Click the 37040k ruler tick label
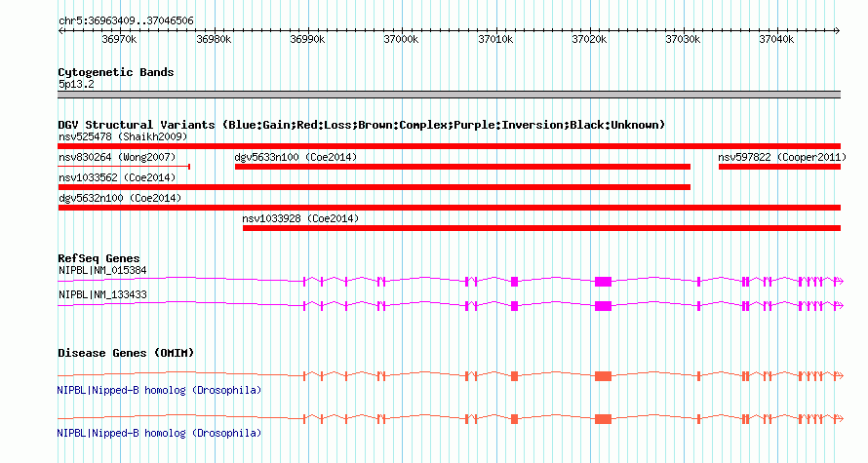The width and height of the screenshot is (868, 463). tap(776, 39)
